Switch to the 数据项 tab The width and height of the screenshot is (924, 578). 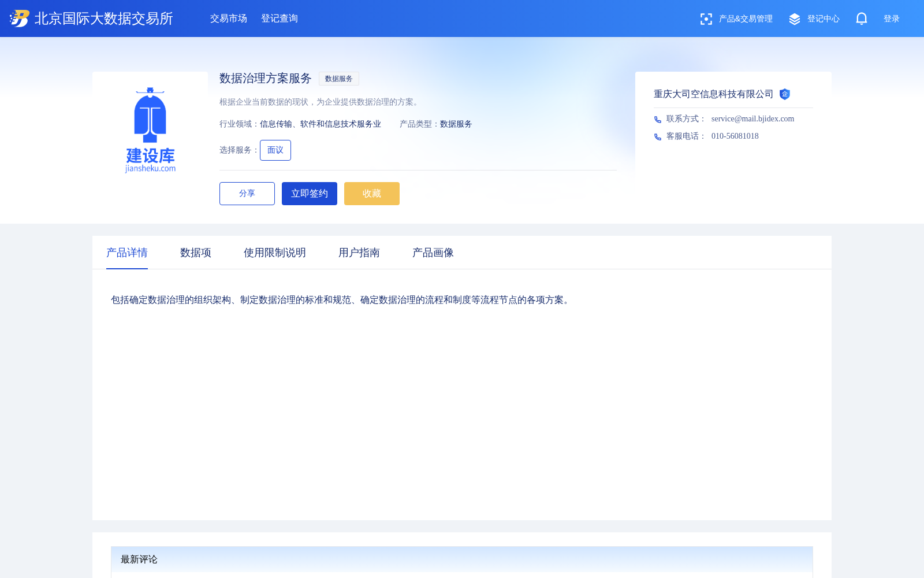pos(196,253)
